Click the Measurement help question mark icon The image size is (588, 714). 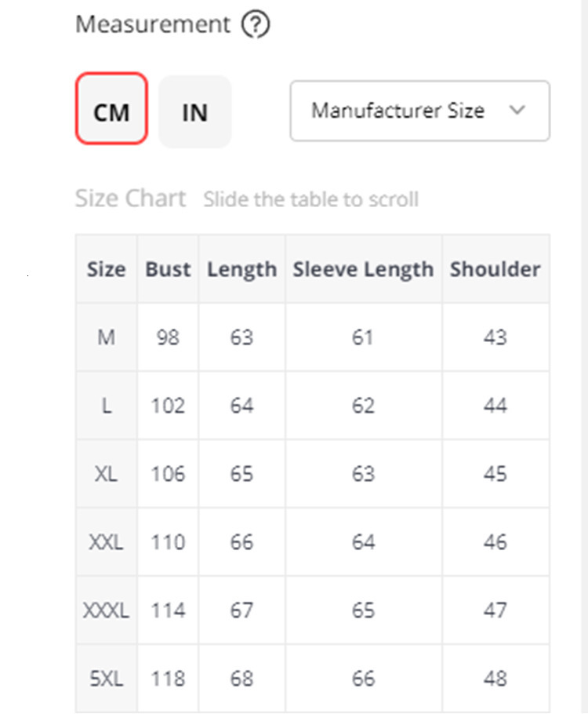tap(256, 25)
